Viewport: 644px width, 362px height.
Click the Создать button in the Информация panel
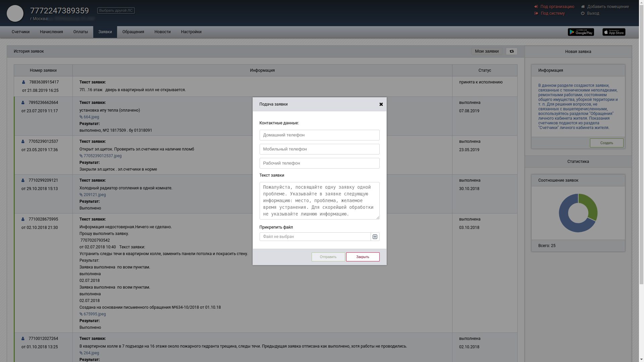pyautogui.click(x=606, y=143)
